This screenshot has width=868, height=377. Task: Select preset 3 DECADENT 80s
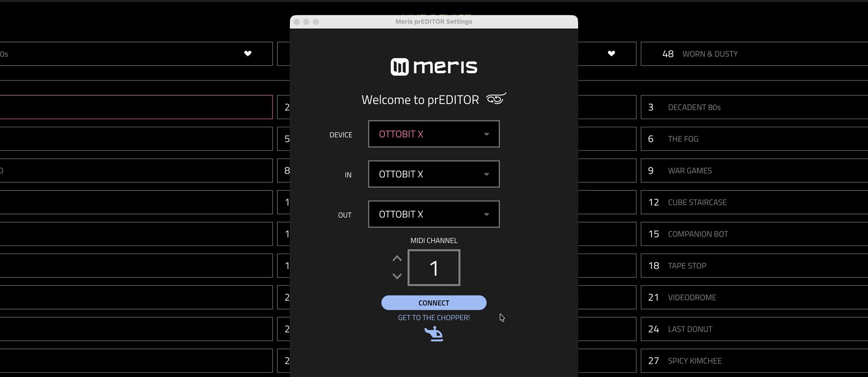(754, 107)
